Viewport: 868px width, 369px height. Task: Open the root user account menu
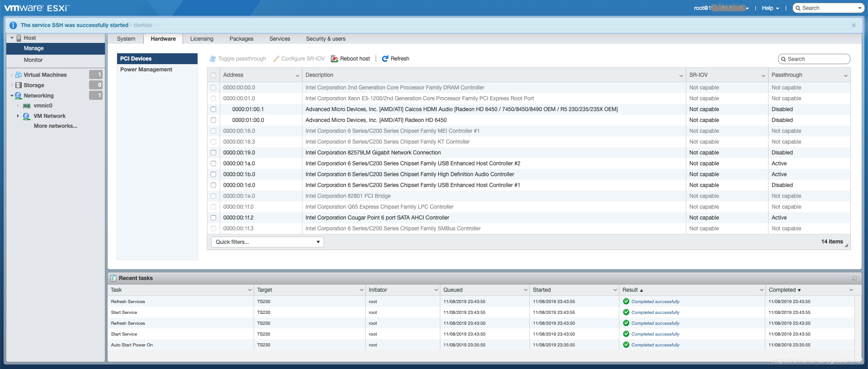(722, 8)
